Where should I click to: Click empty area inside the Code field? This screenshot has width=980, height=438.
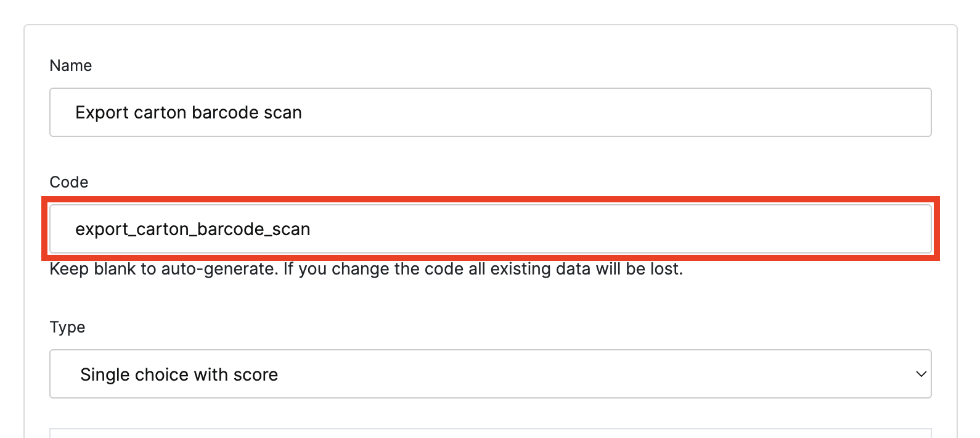[x=616, y=229]
